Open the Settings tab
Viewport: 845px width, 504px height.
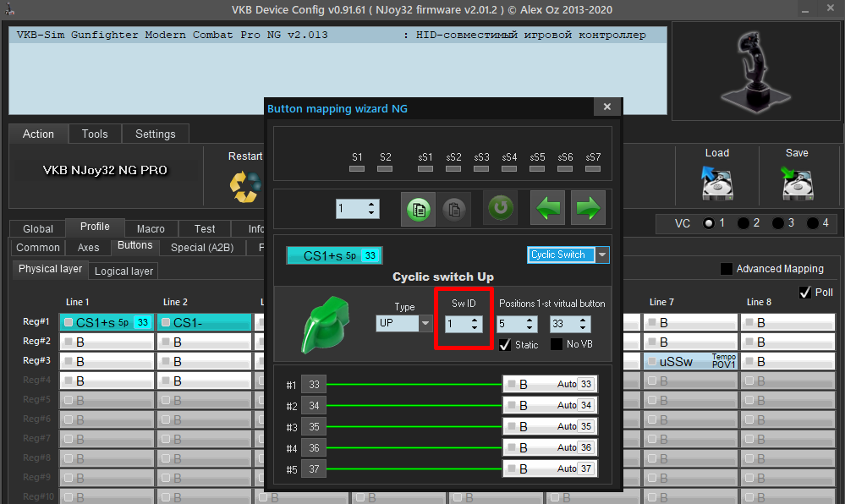155,134
